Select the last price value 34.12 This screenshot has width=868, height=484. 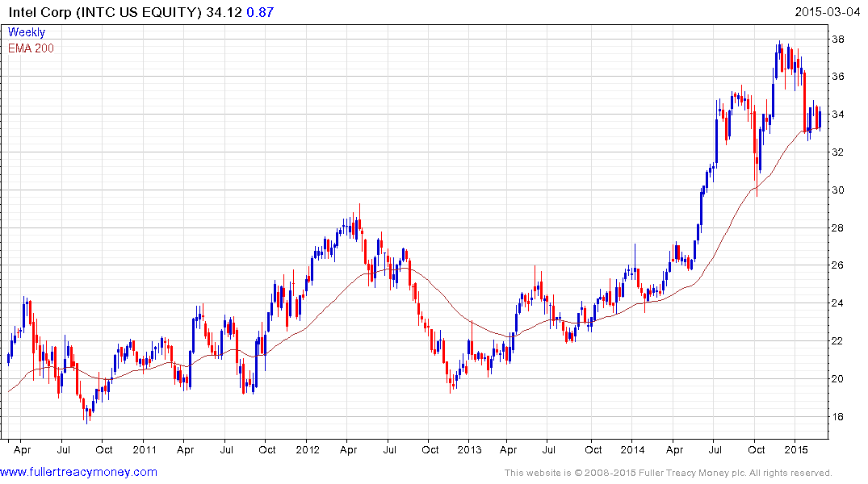coord(224,12)
